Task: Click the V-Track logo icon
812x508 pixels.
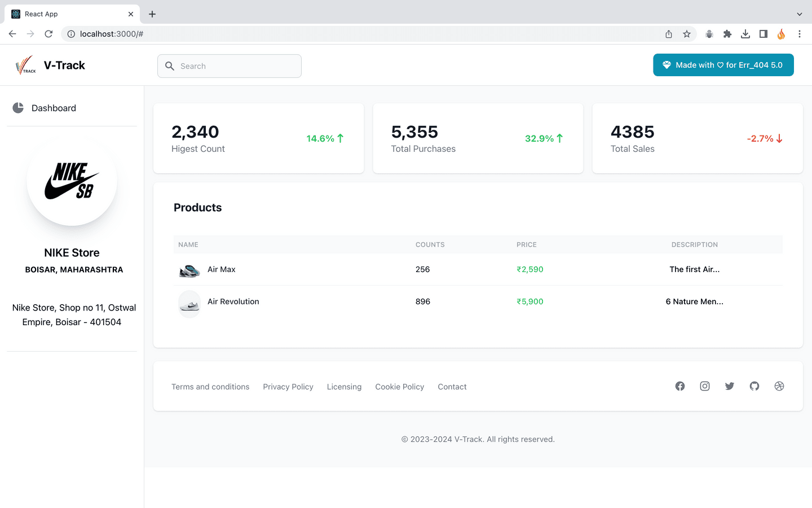Action: [x=25, y=65]
